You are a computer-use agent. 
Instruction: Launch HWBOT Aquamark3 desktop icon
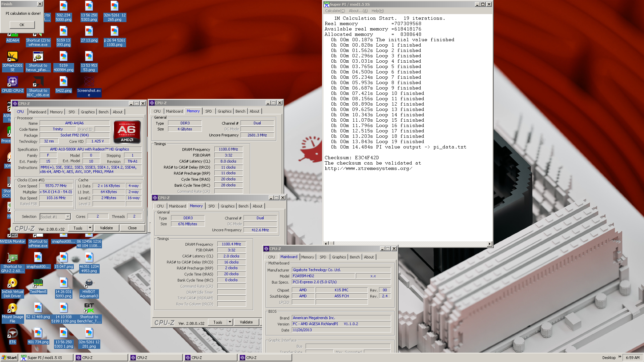(x=89, y=288)
